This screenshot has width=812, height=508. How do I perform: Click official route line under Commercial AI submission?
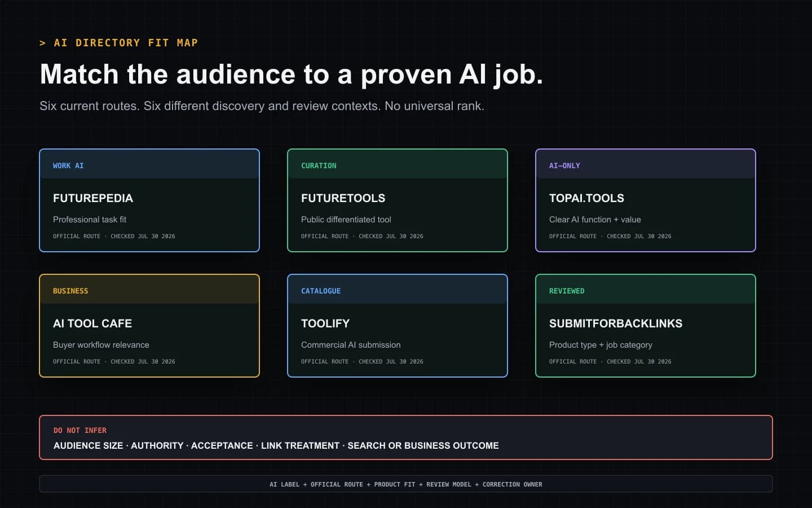click(362, 361)
